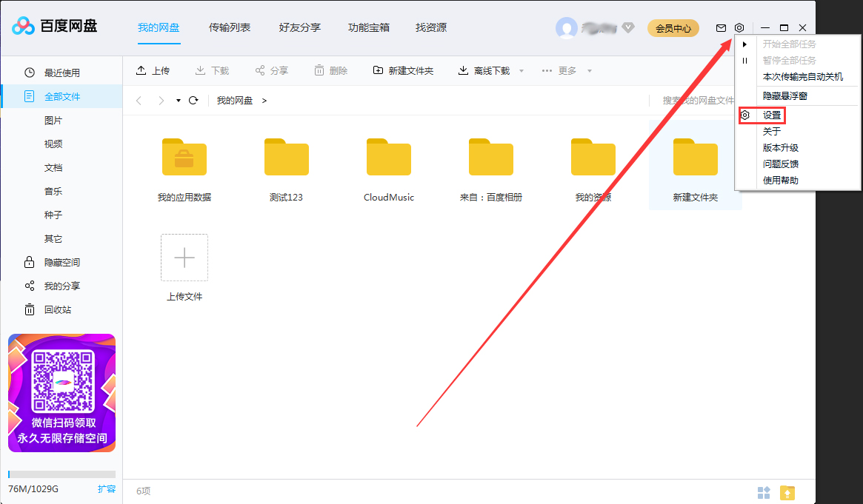
Task: Click the 新建文件夹 toolbar icon
Action: (x=378, y=70)
